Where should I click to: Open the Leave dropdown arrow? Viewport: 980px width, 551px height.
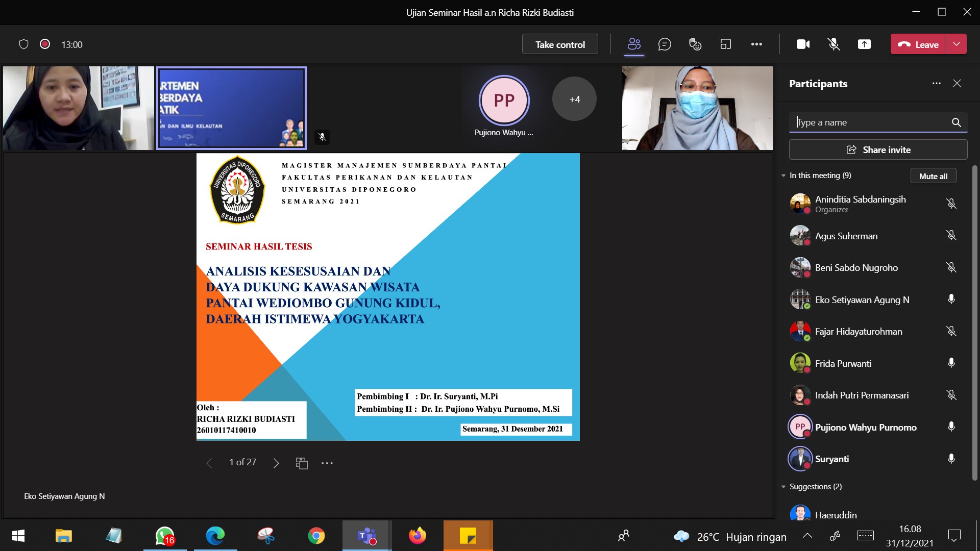(957, 44)
